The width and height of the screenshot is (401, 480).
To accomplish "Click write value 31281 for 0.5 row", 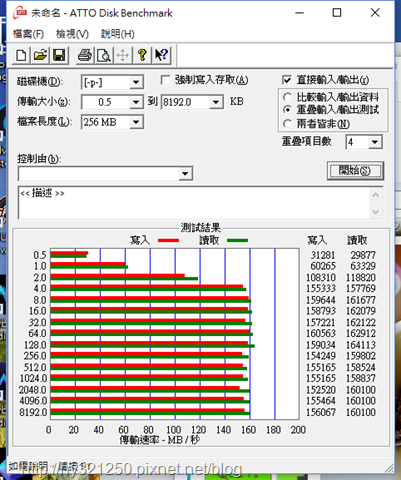I will click(323, 255).
